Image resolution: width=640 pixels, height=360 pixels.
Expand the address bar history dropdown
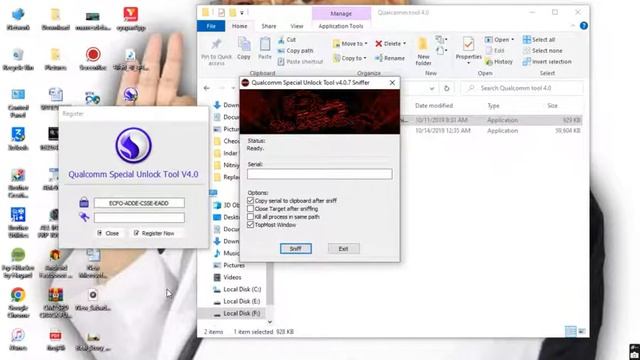click(x=432, y=88)
